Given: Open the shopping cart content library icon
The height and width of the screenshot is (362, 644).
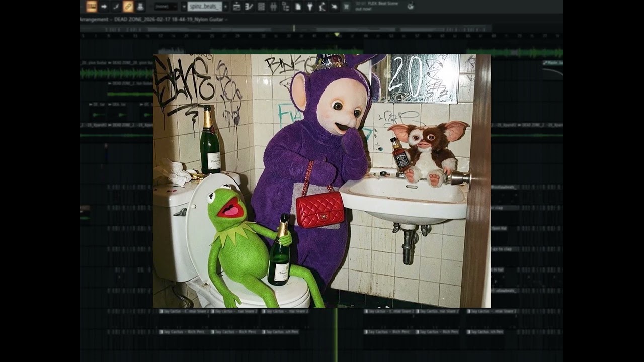Looking at the screenshot, I should 346,6.
